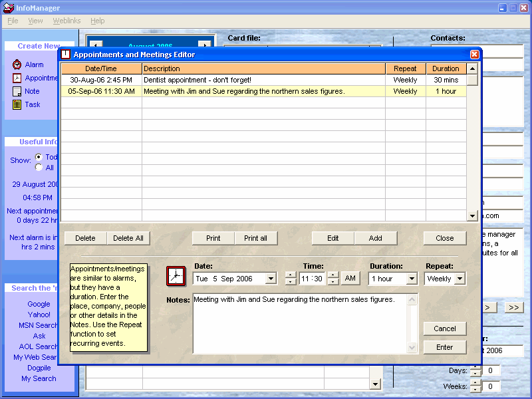Select the Today radio button
532x399 pixels.
(x=39, y=157)
